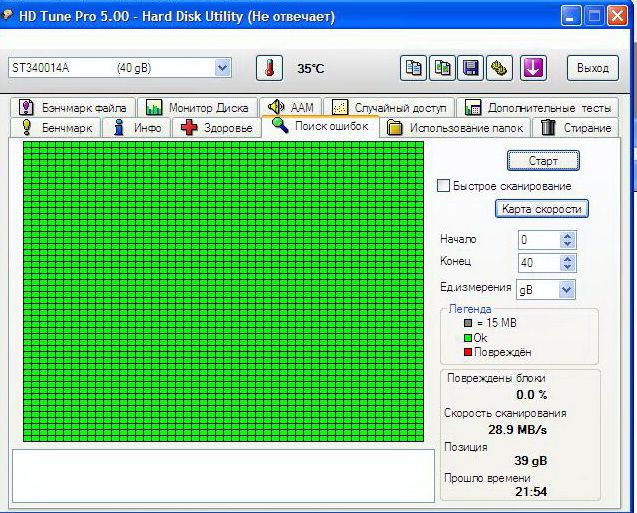The image size is (637, 513).
Task: Click the Конец input field
Action: coord(539,263)
